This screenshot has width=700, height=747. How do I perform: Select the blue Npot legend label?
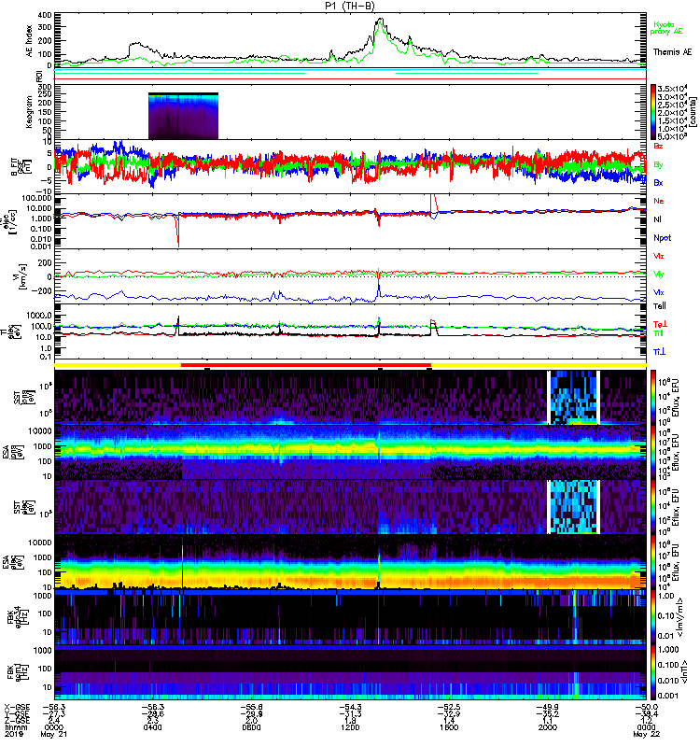[662, 238]
